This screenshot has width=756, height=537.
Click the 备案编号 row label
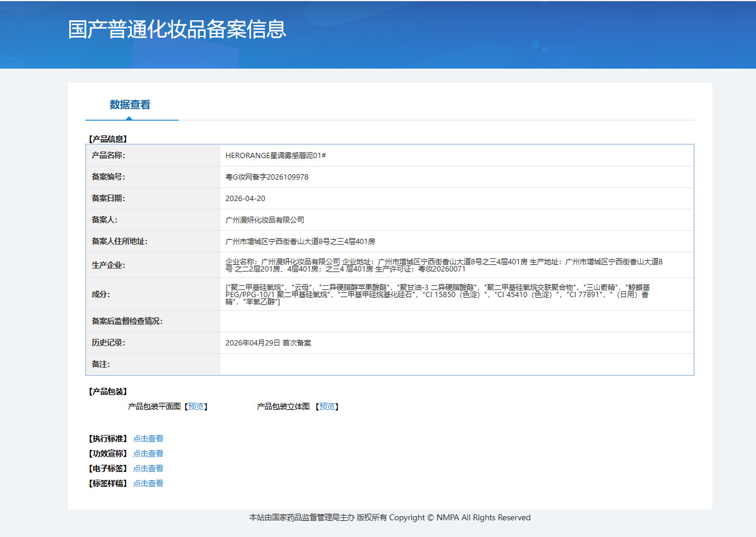(109, 177)
